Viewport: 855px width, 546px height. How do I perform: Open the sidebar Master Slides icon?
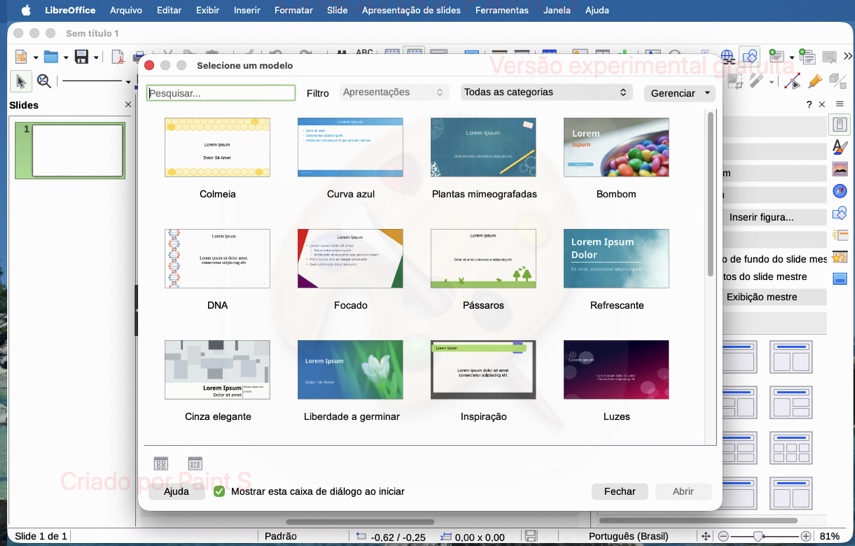click(840, 279)
